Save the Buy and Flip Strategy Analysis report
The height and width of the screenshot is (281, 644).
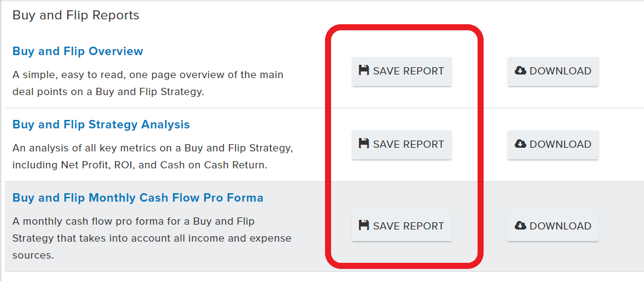pyautogui.click(x=402, y=145)
